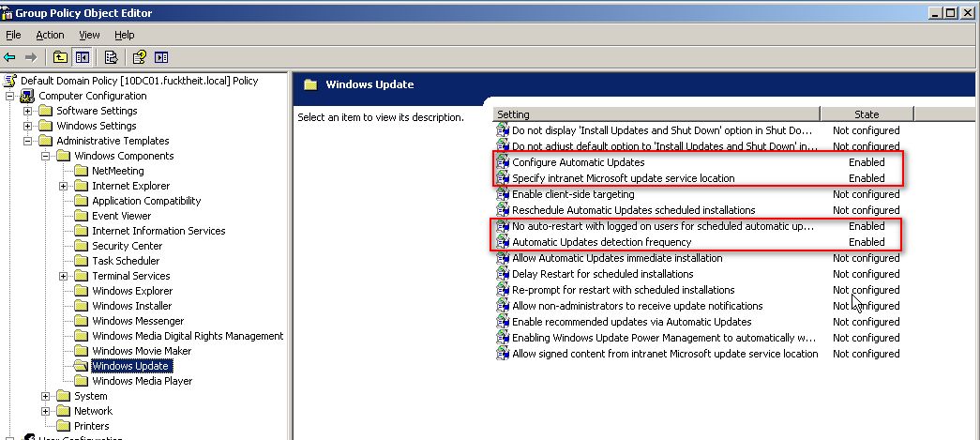Select 'Enabling Windows Update Power Management' setting
This screenshot has width=980, height=440.
[x=664, y=338]
